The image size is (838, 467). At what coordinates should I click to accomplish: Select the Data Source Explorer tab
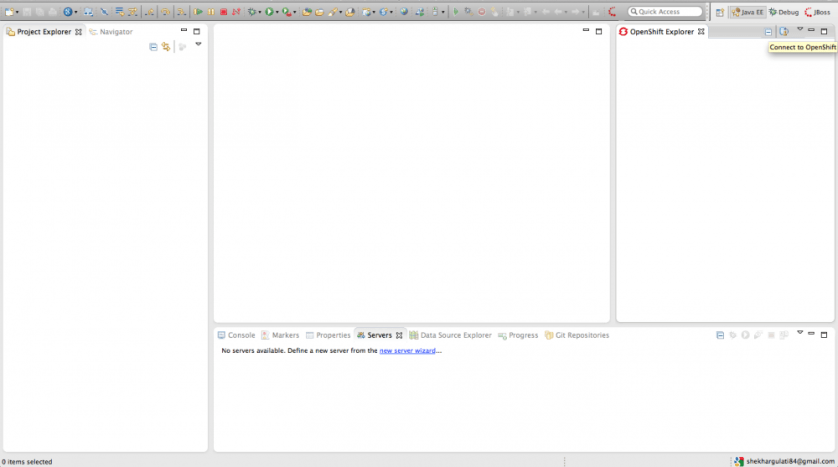(x=451, y=335)
